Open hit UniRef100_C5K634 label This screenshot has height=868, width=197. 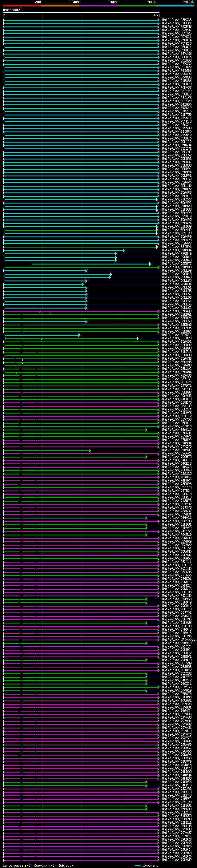point(177,145)
